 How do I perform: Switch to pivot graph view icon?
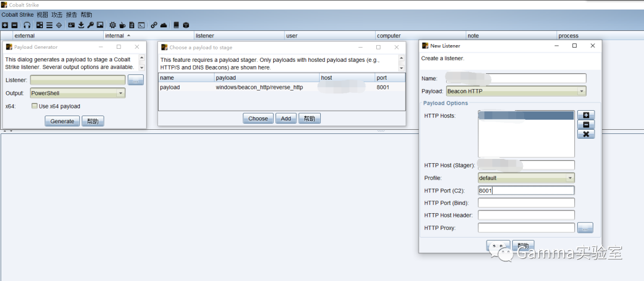pos(40,25)
